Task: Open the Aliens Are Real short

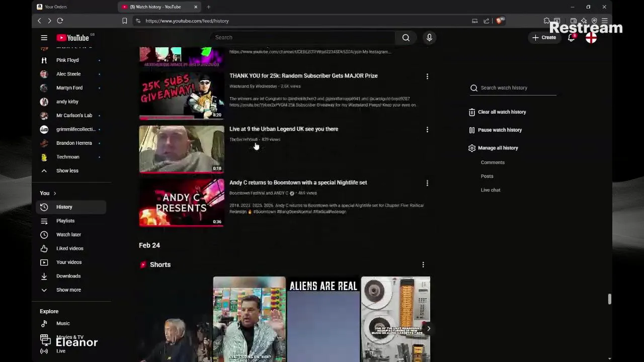Action: click(324, 319)
